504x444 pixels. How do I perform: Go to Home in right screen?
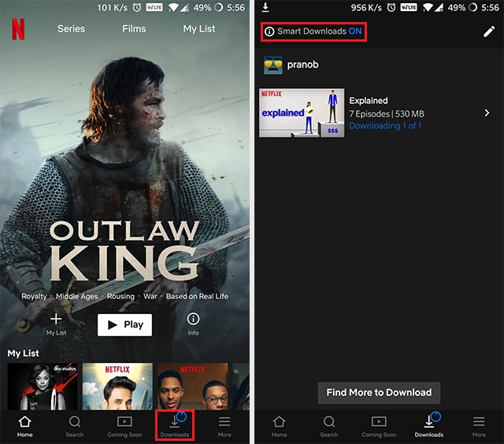coord(279,427)
